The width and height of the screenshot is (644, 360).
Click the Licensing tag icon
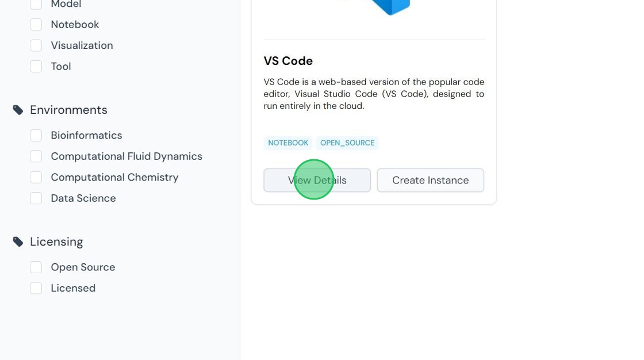[18, 242]
